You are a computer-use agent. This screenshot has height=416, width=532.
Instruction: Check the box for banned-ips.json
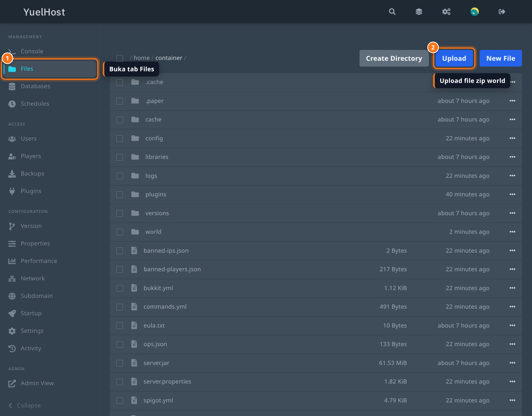click(x=120, y=251)
